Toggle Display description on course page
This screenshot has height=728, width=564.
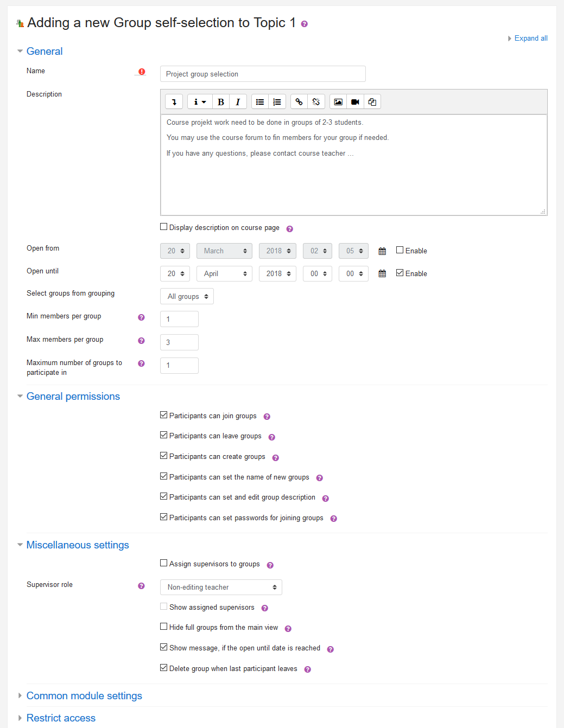tap(163, 226)
